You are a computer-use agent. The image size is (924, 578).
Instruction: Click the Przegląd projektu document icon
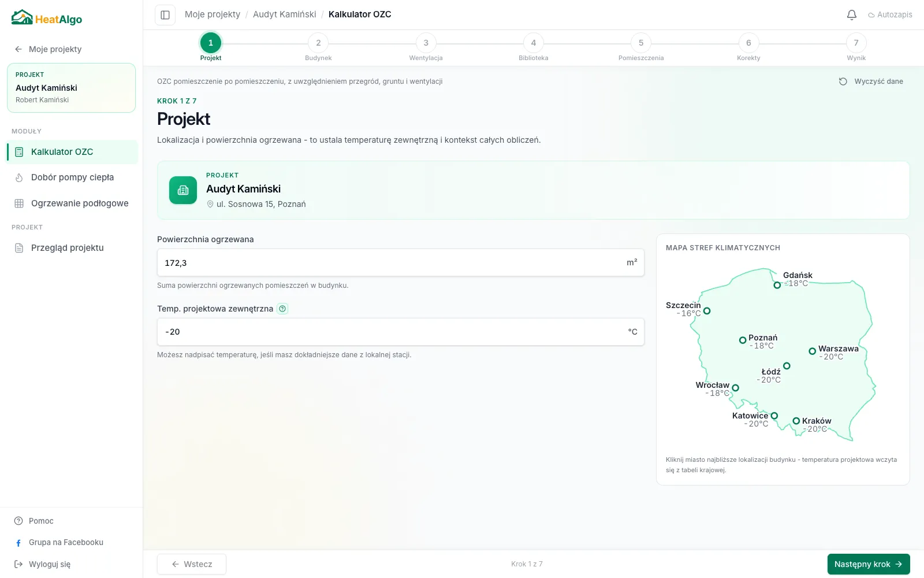tap(19, 248)
